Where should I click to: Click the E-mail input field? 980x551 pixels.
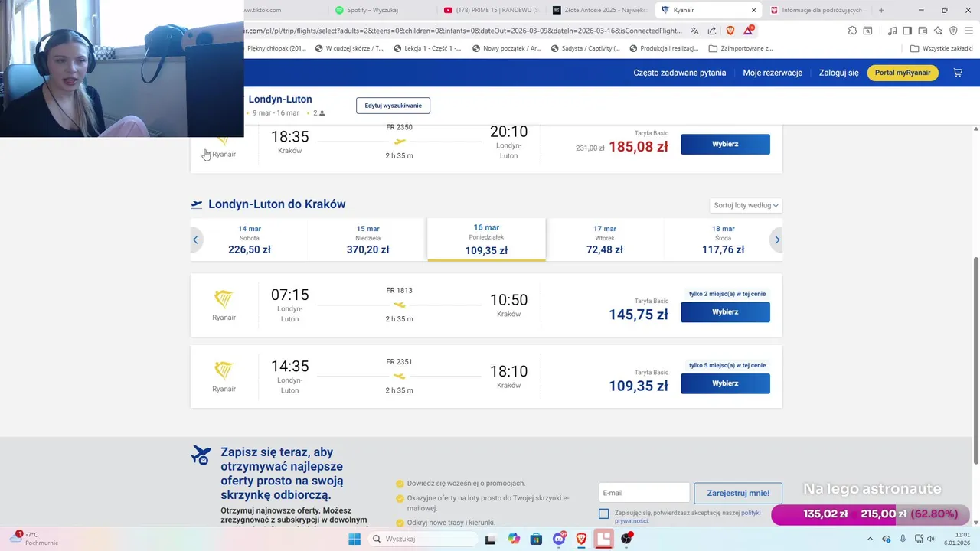click(645, 493)
